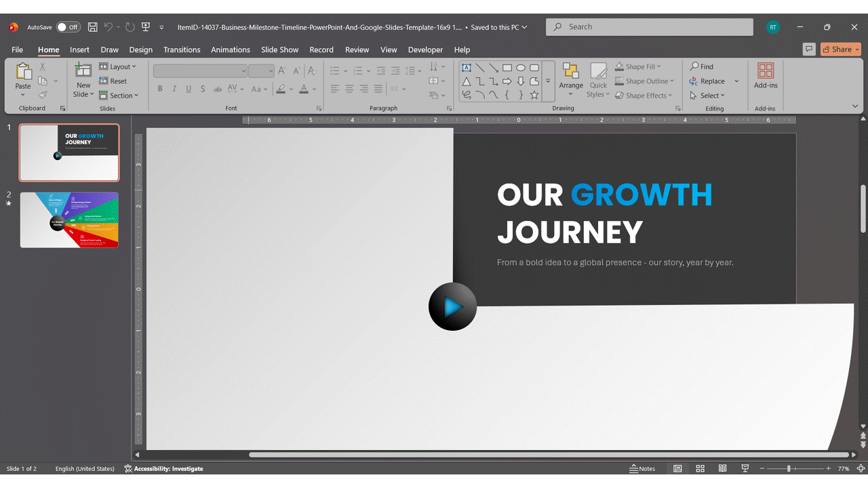This screenshot has width=868, height=488.
Task: Clear all formatting icon
Action: [312, 70]
